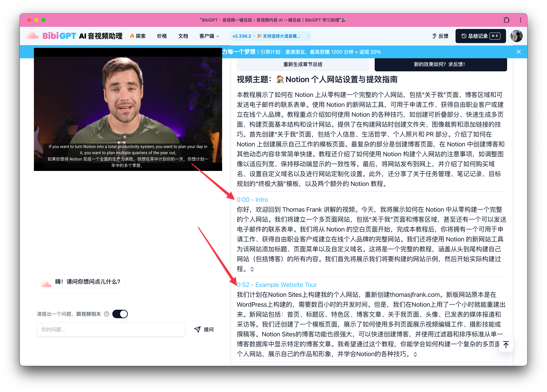Click the chat greeting bubble 嗨！请问你想问点儿什么？

click(81, 283)
